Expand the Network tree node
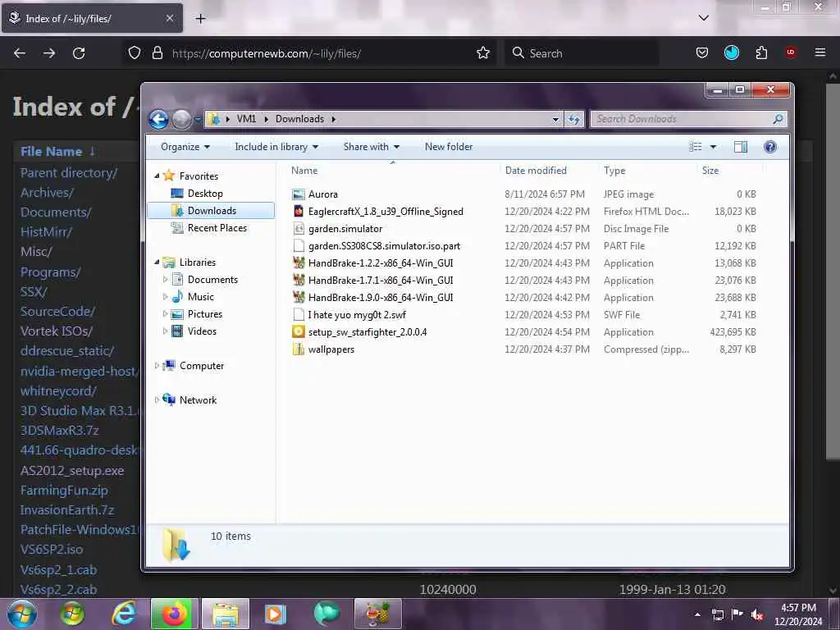 (x=157, y=399)
